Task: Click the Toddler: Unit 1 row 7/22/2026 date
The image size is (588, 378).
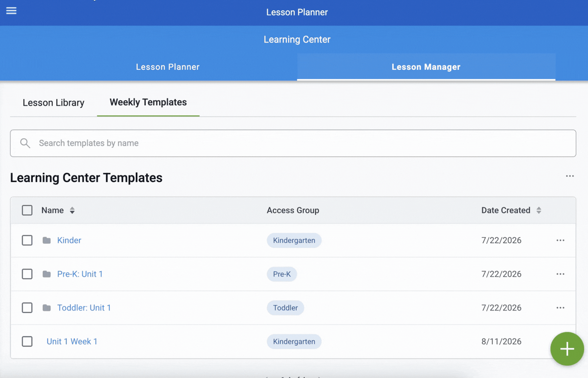Action: click(501, 308)
